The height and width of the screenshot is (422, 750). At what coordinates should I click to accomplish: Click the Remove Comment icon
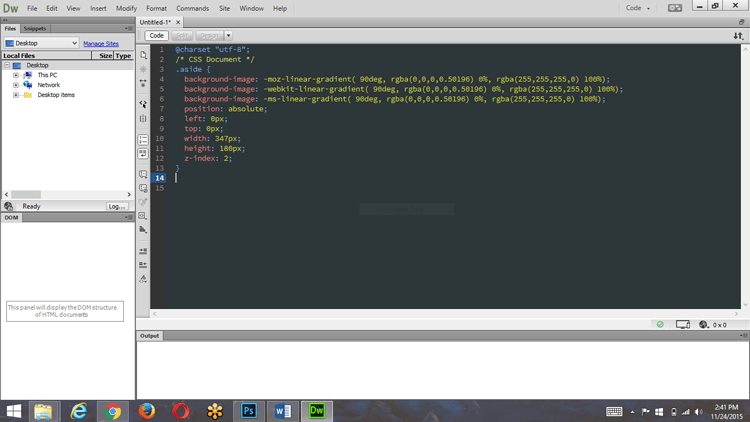[143, 188]
